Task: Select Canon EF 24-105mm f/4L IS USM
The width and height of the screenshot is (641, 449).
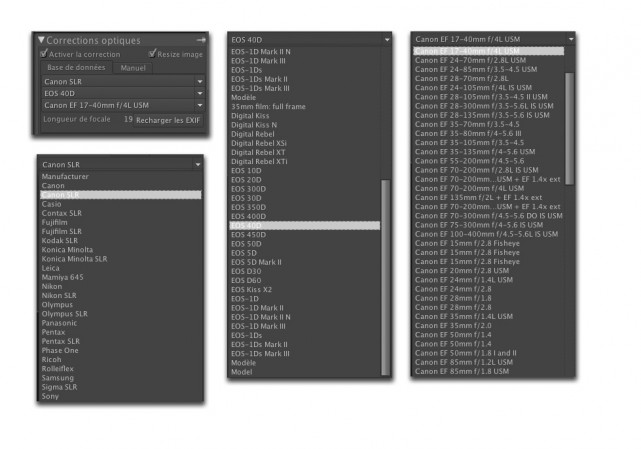Action: 473,88
